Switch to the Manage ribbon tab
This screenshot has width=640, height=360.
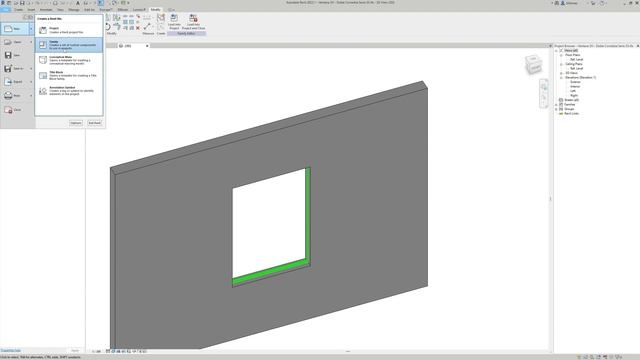74,9
